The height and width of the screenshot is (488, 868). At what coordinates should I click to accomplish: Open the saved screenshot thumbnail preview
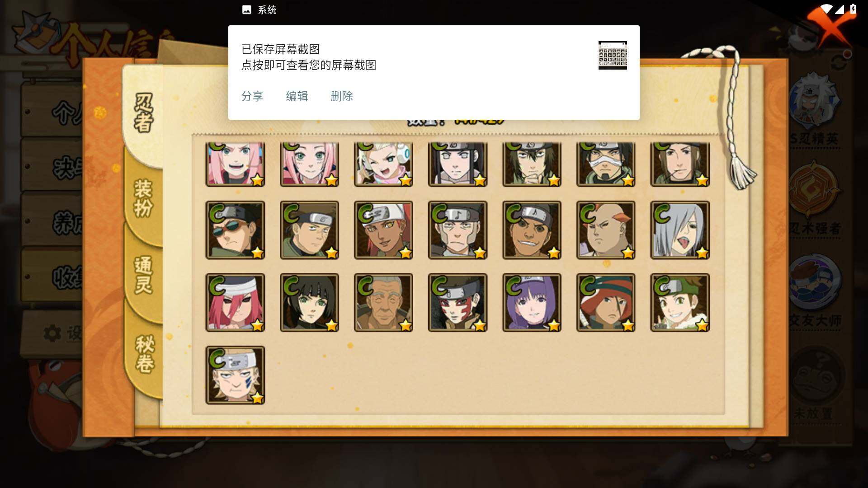613,55
